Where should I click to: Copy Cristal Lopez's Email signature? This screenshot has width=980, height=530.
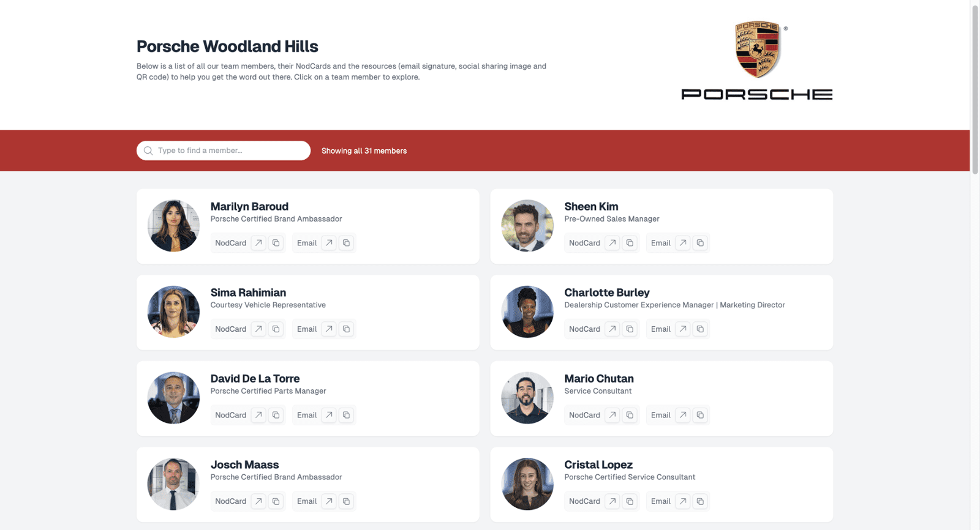[700, 501]
